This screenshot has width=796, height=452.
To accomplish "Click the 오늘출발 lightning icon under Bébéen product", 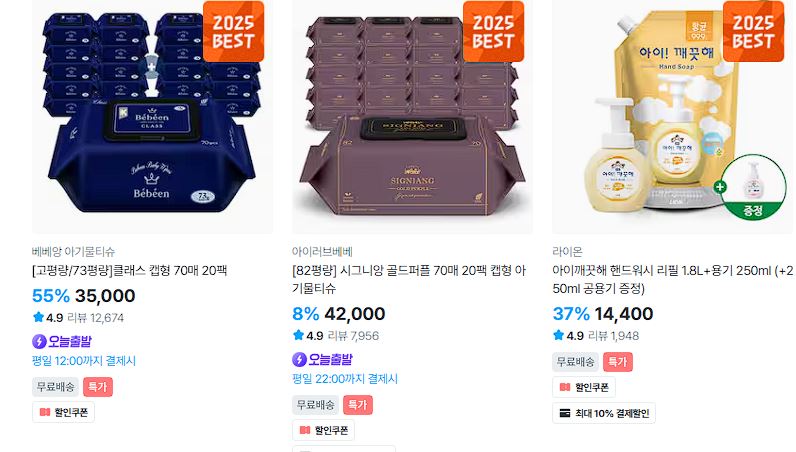I will click(x=39, y=341).
